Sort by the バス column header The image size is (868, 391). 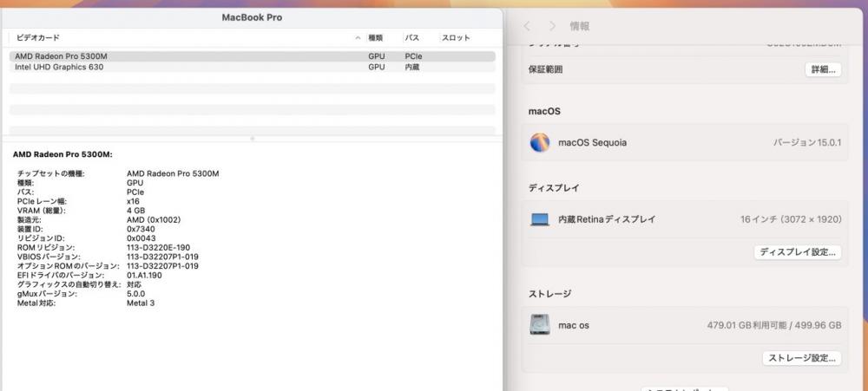(411, 38)
